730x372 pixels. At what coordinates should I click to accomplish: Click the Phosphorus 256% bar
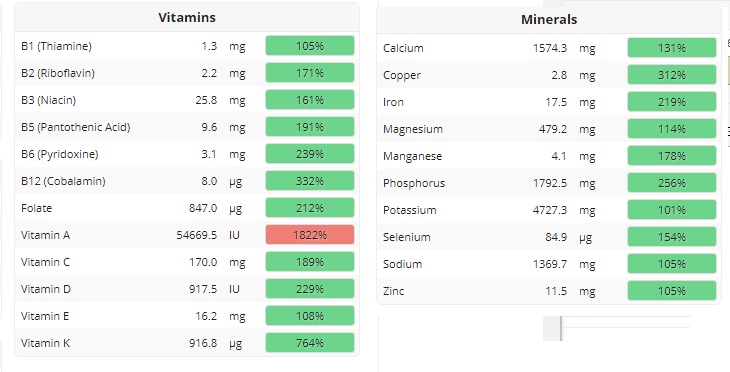pos(671,183)
